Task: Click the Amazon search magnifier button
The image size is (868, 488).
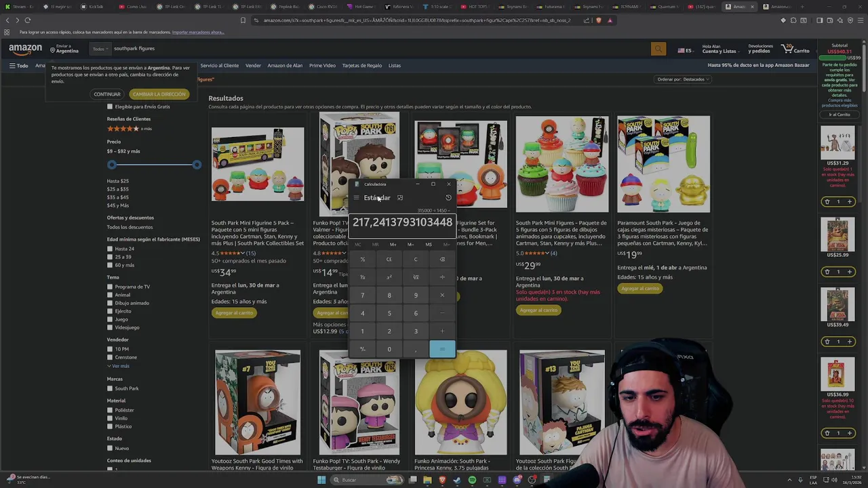Action: (x=658, y=49)
